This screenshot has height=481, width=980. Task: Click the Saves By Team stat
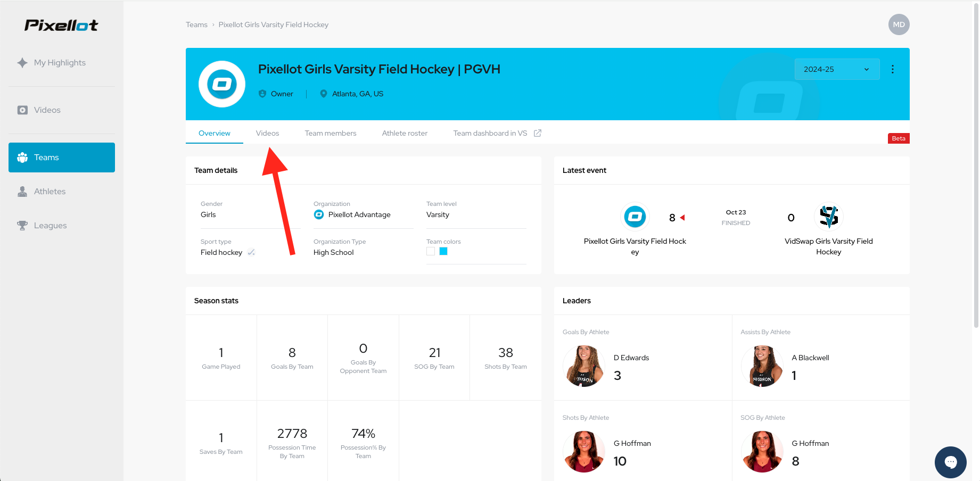pyautogui.click(x=221, y=443)
